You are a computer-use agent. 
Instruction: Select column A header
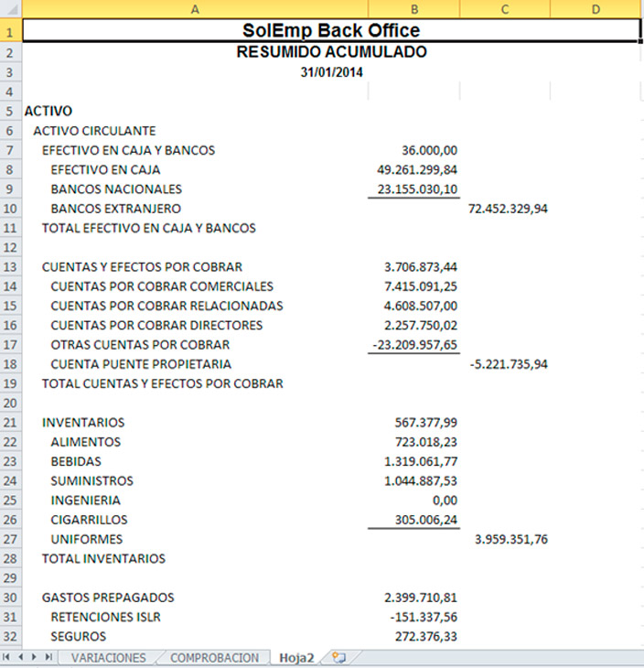point(194,9)
